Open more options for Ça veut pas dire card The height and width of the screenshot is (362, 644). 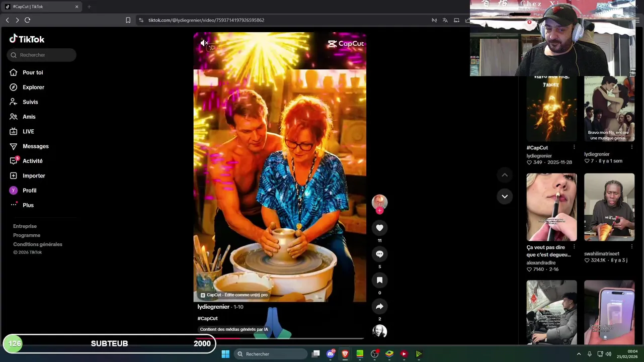(574, 247)
